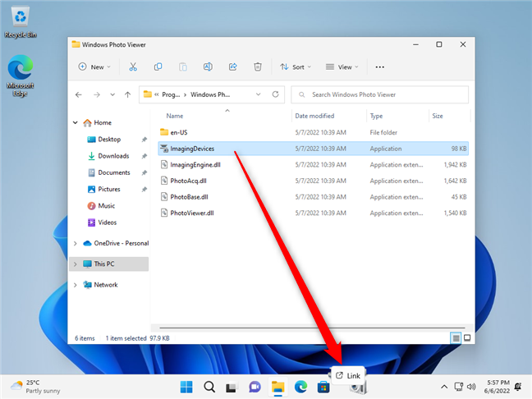Switch to details view layout icon
The image size is (532, 399).
click(x=456, y=338)
